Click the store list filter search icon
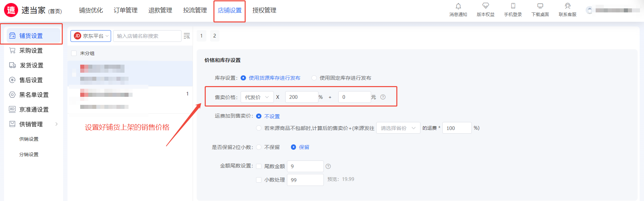The height and width of the screenshot is (201, 644). pyautogui.click(x=187, y=36)
